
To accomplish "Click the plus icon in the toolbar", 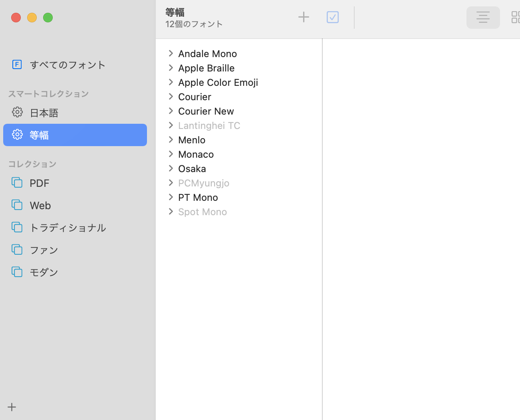I will [304, 17].
